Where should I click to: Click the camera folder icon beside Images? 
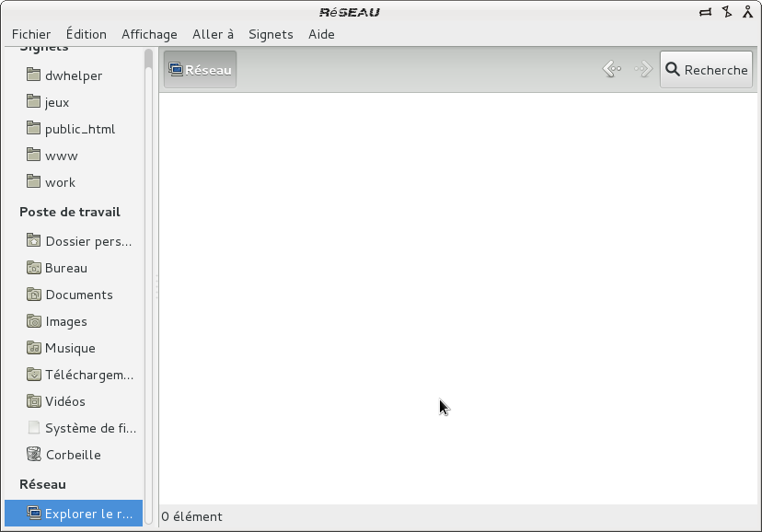tap(33, 320)
